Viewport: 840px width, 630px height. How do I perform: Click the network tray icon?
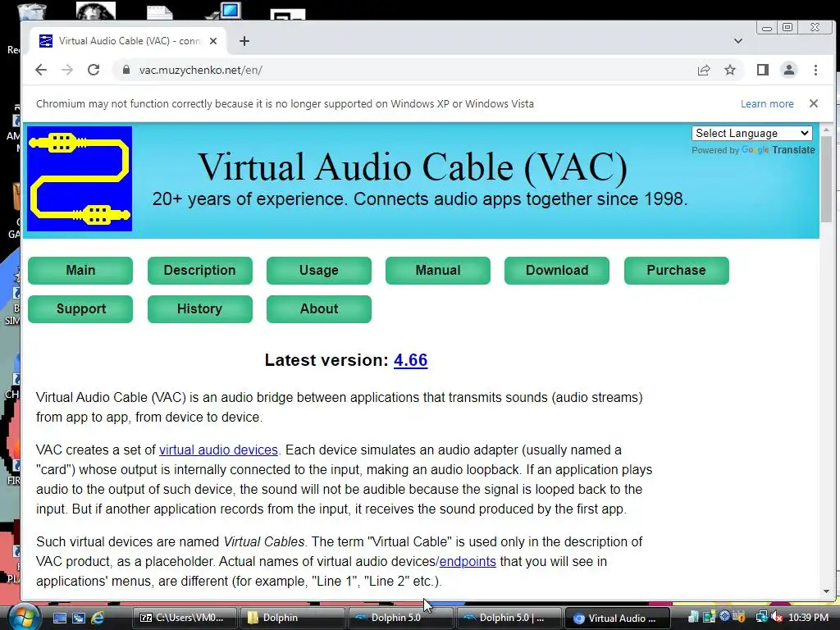(761, 617)
